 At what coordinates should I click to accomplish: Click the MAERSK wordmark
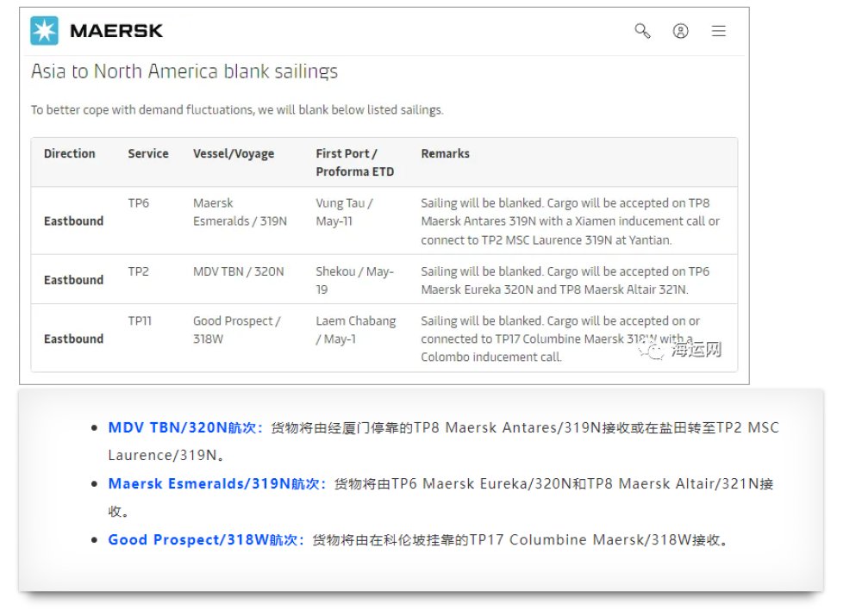[x=116, y=31]
